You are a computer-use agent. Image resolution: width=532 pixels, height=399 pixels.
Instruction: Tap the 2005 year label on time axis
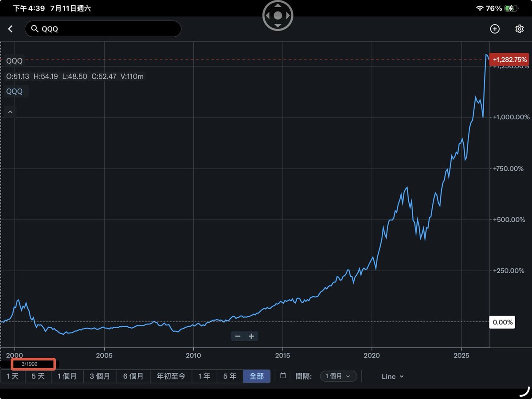104,355
